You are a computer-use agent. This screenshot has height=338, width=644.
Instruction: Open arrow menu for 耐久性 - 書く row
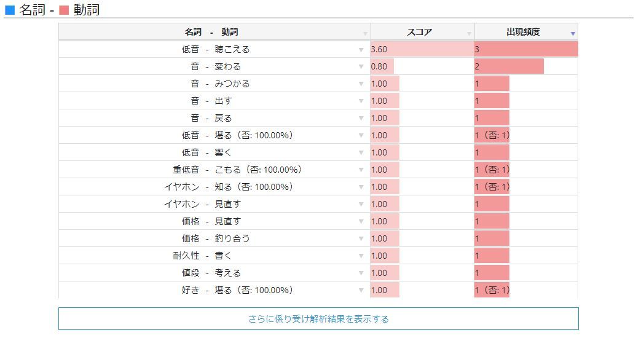(361, 256)
